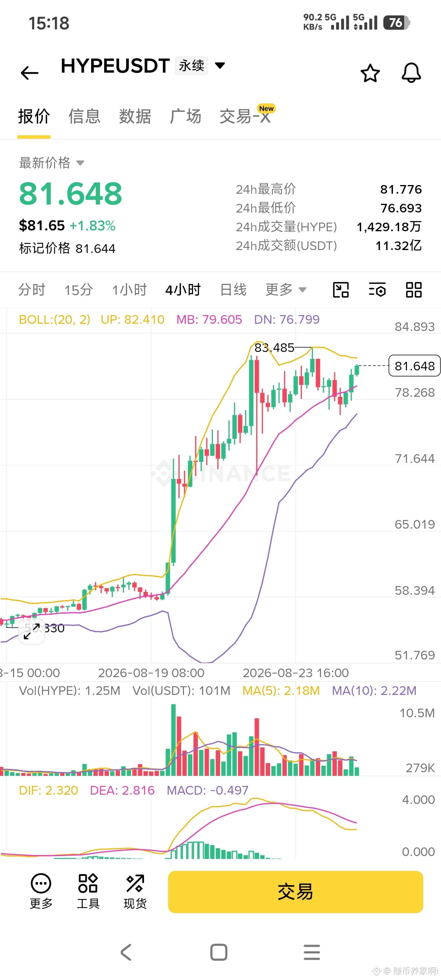Tap the 永续 perpetual contract tag
Image resolution: width=441 pixels, height=980 pixels.
191,65
